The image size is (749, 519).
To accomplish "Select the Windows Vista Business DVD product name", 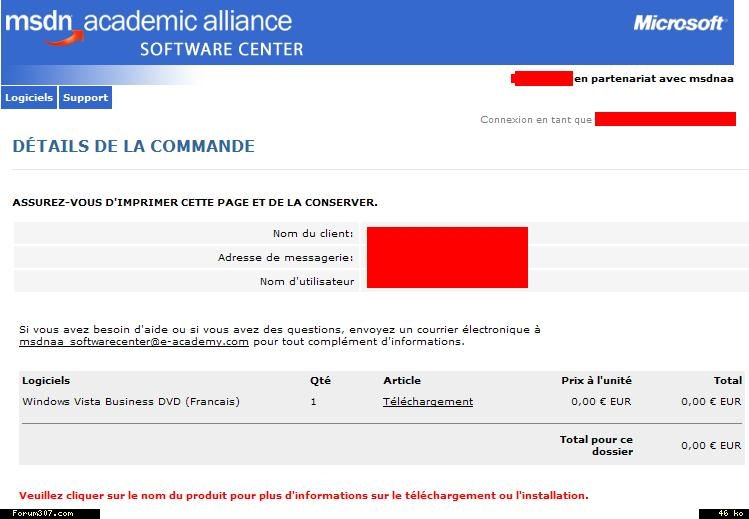I will pyautogui.click(x=131, y=402).
